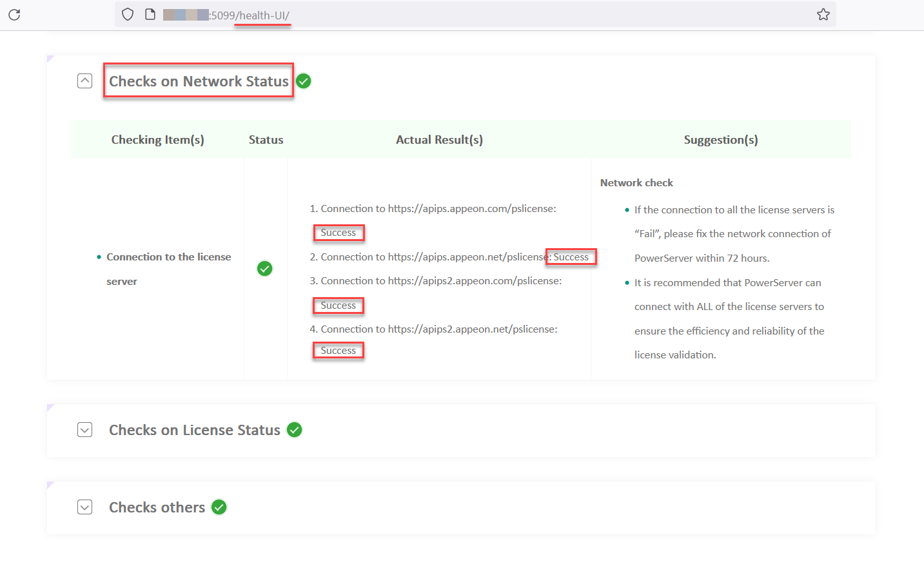Screen dimensions: 924x564
Task: Expand the Checks others section
Action: click(84, 507)
